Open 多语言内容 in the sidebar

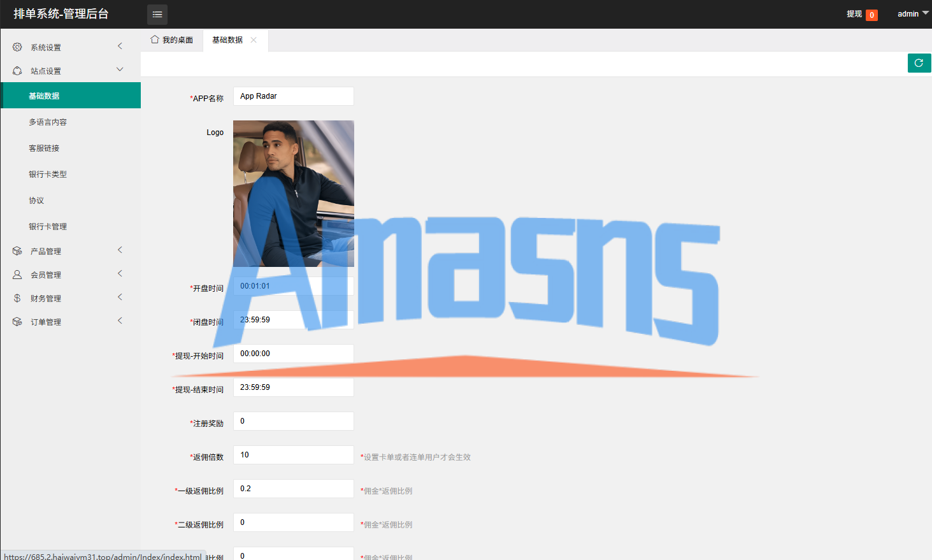coord(71,122)
